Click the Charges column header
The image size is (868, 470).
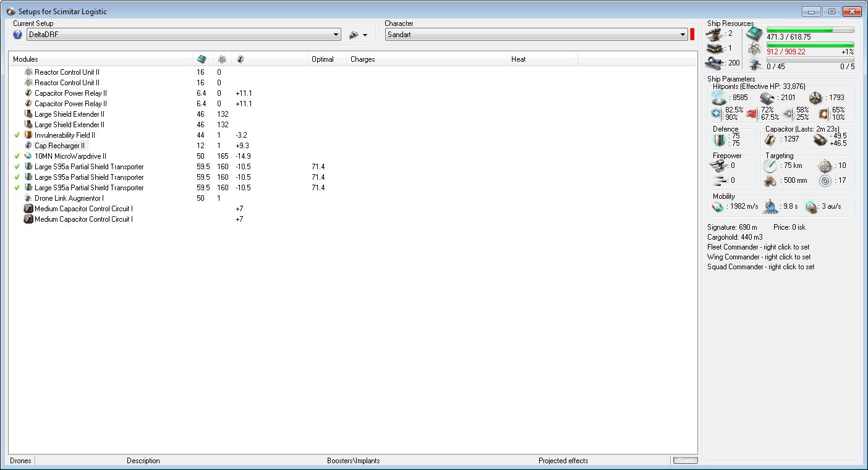pyautogui.click(x=427, y=59)
